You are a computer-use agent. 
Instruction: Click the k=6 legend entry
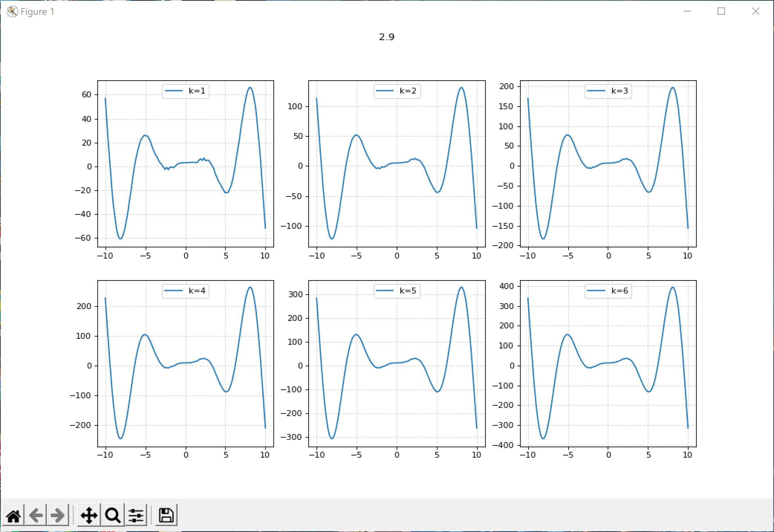(608, 291)
